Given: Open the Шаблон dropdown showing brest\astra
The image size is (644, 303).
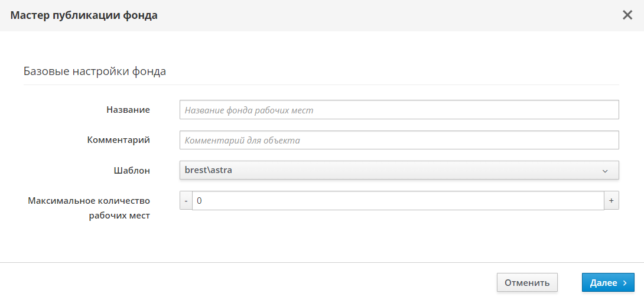Looking at the screenshot, I should (x=399, y=171).
